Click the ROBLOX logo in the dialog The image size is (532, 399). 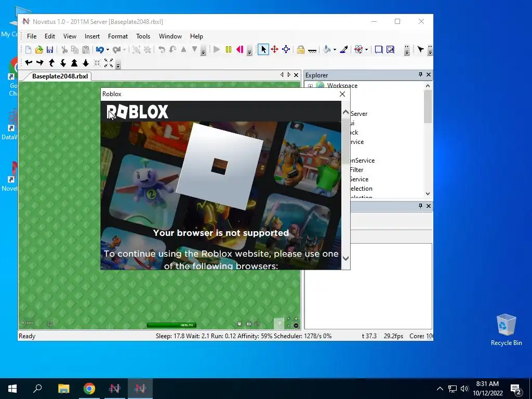137,112
